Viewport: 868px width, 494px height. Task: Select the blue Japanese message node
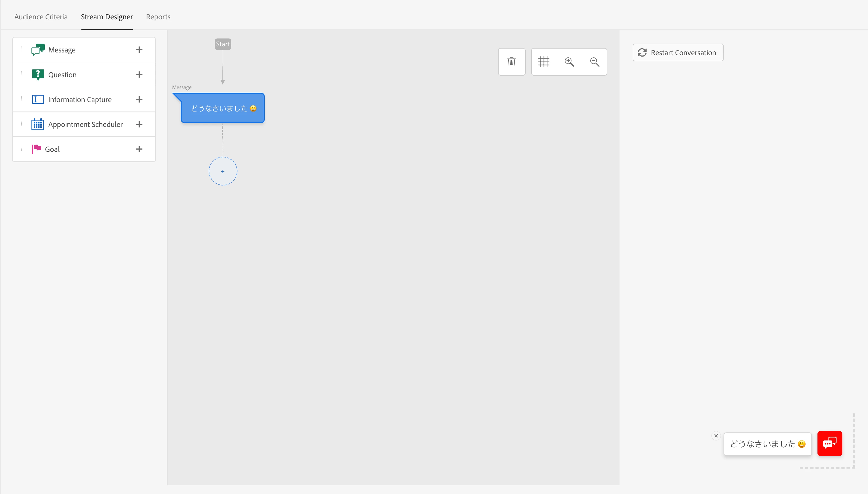(223, 108)
